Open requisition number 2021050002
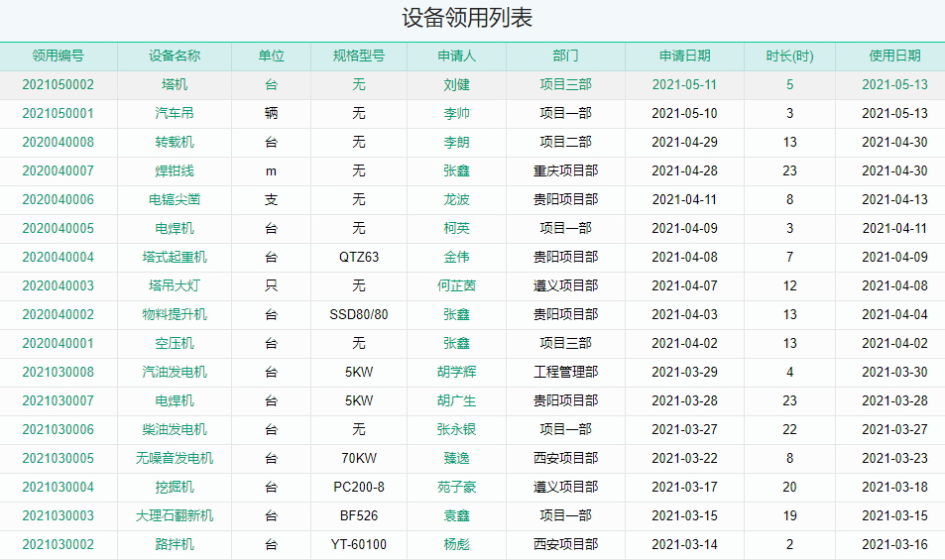 [58, 85]
